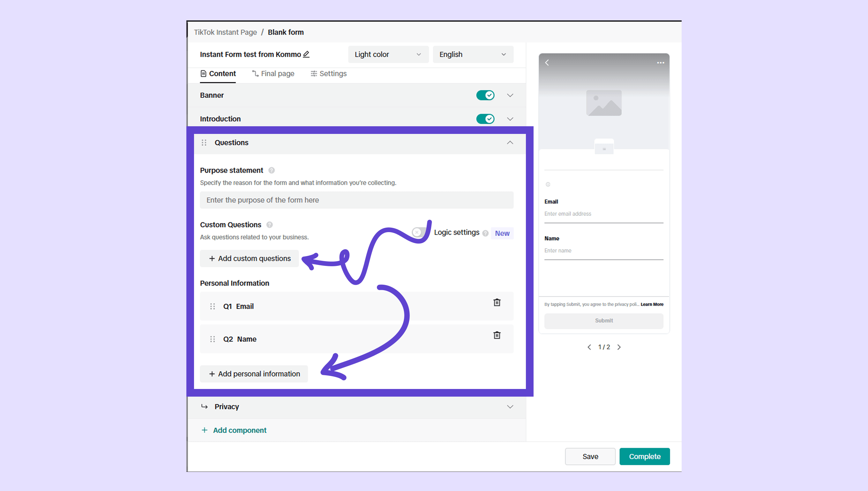Screen dimensions: 868x491
Task: Click the Logic settings help icon
Action: 485,233
